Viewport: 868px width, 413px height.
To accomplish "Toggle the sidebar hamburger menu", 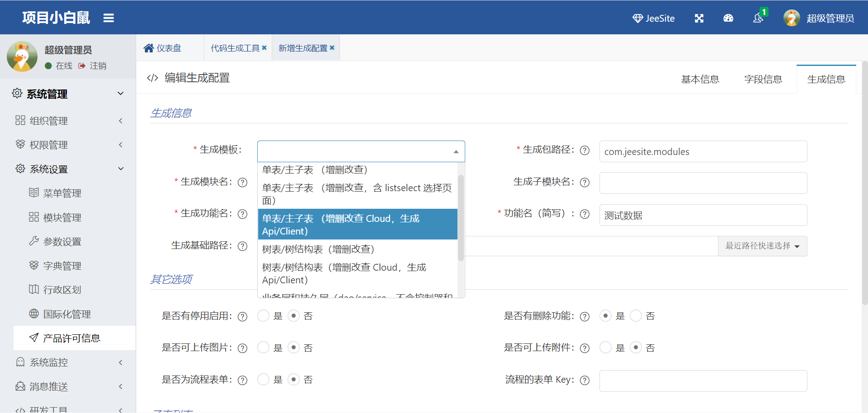I will pyautogui.click(x=108, y=18).
